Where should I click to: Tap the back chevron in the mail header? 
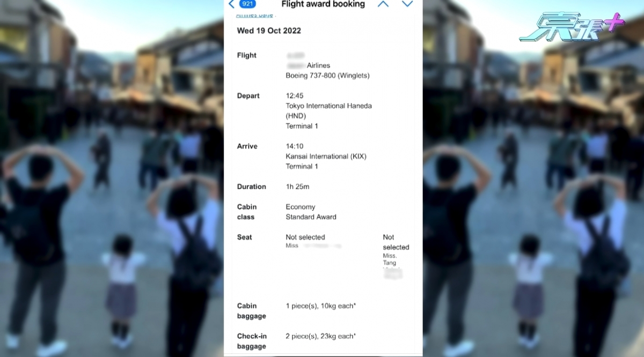pos(231,4)
